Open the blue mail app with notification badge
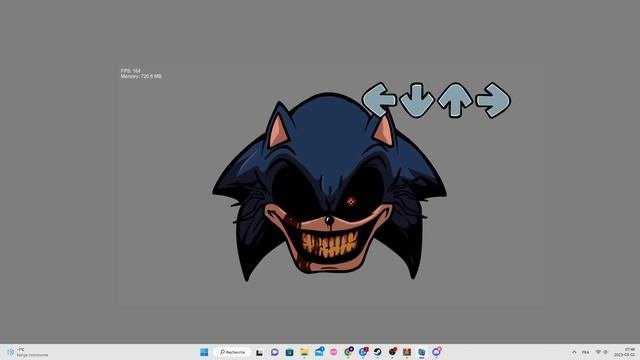Image resolution: width=640 pixels, height=360 pixels. [x=319, y=351]
